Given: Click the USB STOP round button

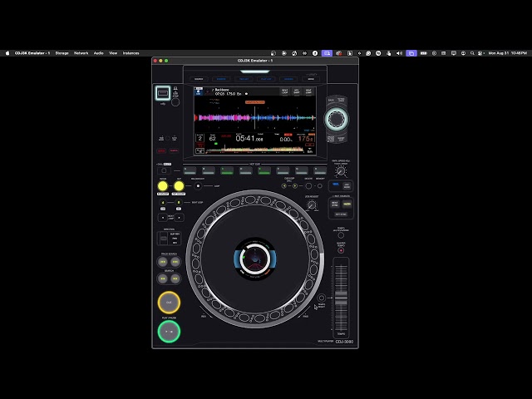Looking at the screenshot, I should 175,102.
